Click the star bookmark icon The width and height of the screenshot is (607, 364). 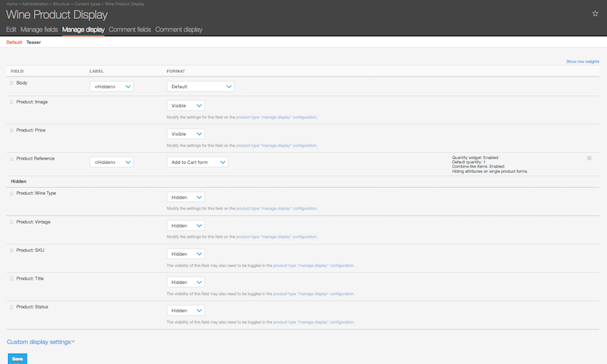point(595,14)
